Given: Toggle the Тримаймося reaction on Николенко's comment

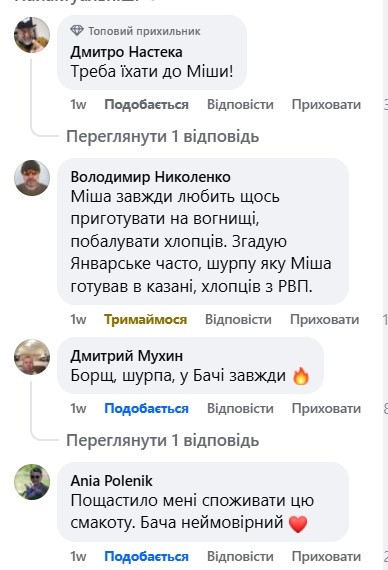Looking at the screenshot, I should (145, 320).
